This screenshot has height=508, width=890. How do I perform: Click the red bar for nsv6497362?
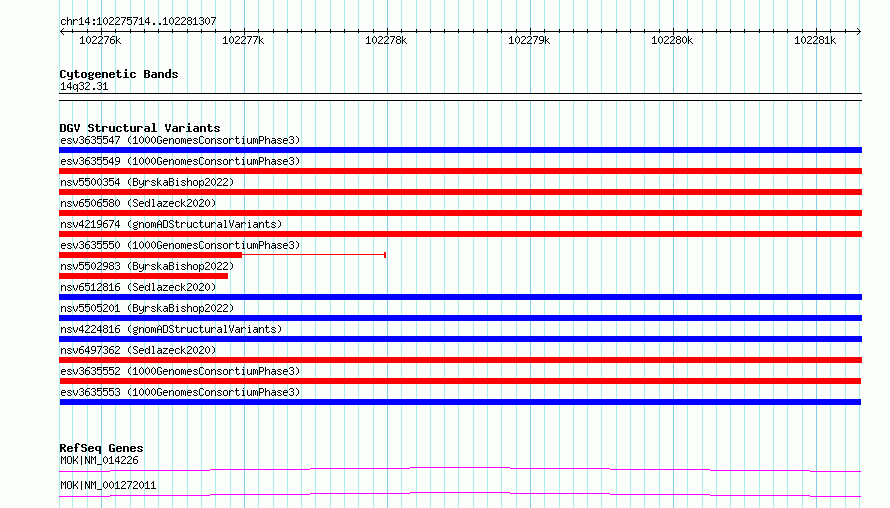[x=460, y=360]
